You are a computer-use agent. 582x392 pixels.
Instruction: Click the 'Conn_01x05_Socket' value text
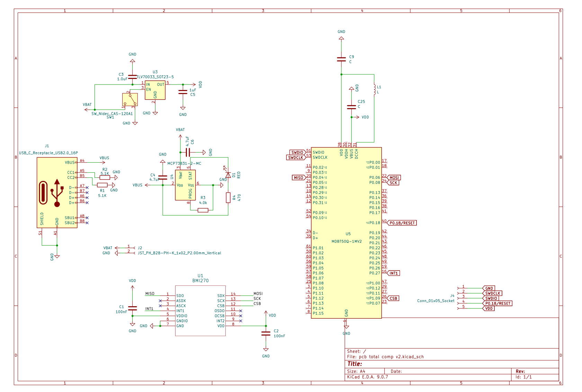436,301
